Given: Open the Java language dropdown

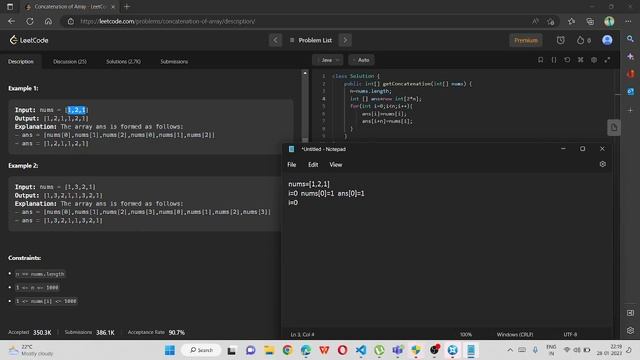Looking at the screenshot, I should pyautogui.click(x=328, y=60).
